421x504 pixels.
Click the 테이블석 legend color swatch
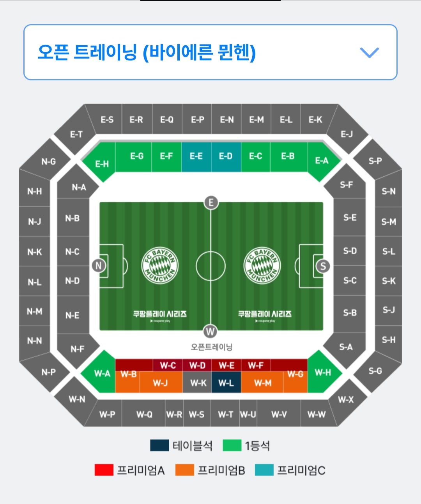pyautogui.click(x=158, y=445)
